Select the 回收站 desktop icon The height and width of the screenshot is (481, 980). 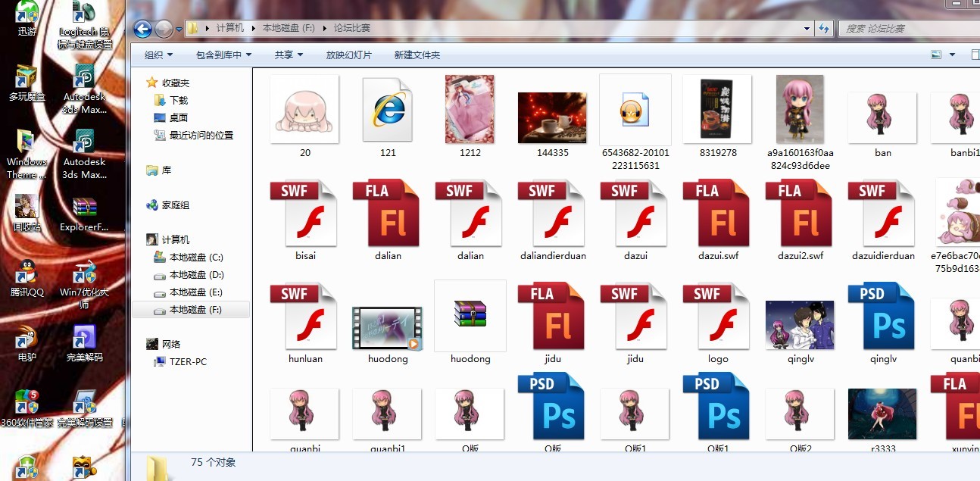[x=27, y=214]
